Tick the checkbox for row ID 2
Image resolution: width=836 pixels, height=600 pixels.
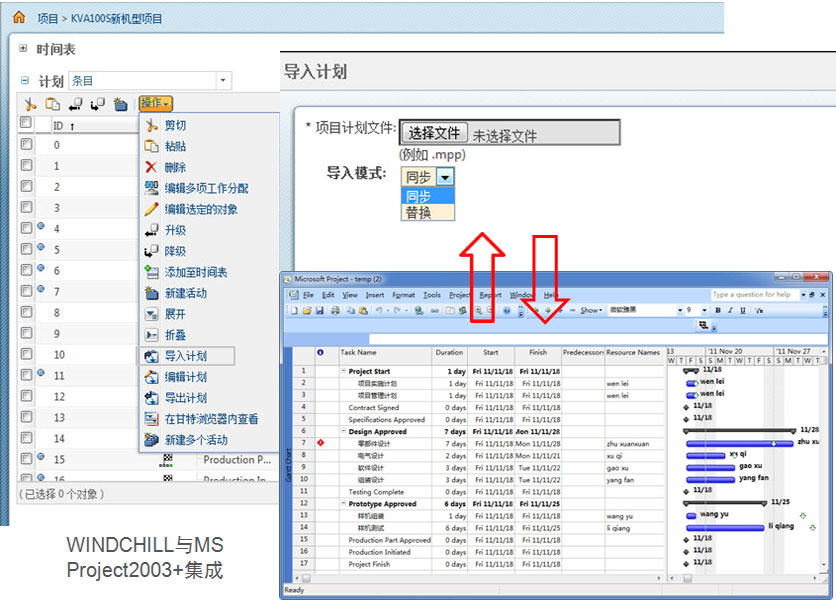click(x=26, y=186)
